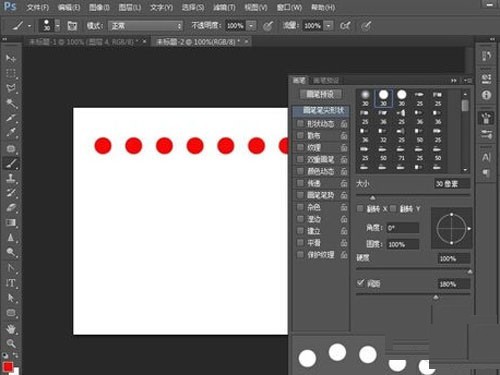
Task: Select the History Brush tool
Action: [x=11, y=193]
